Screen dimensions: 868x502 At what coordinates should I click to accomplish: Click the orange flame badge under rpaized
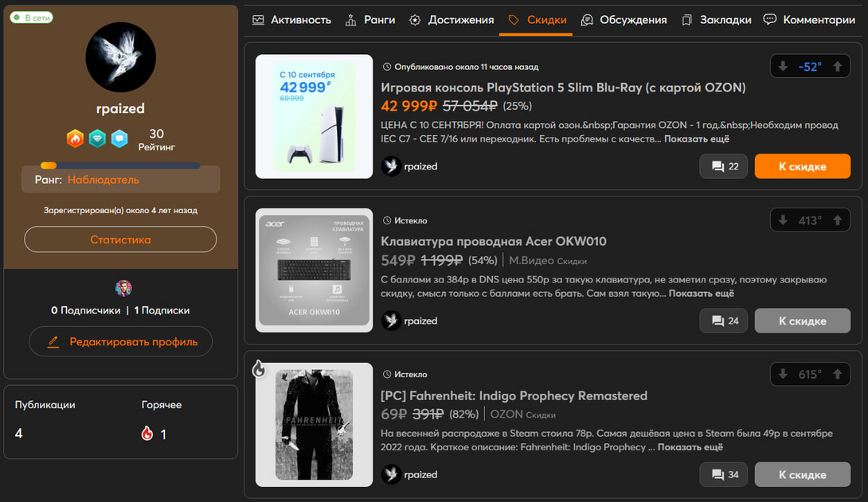75,138
